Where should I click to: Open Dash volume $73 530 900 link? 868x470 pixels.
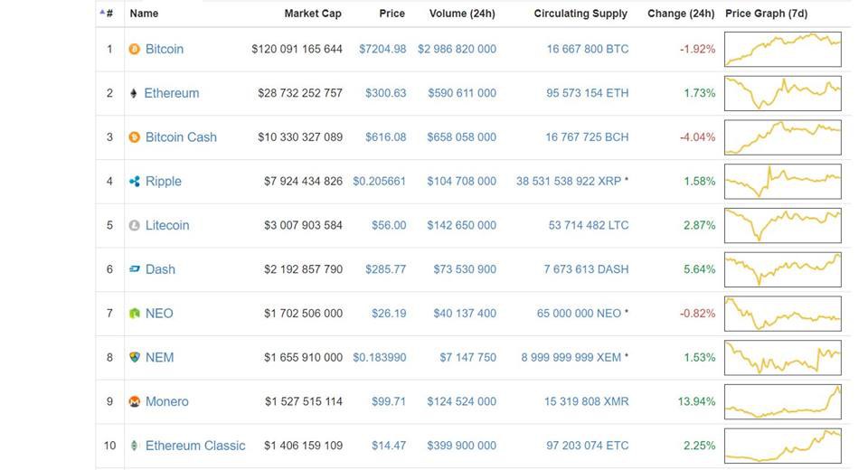pos(465,269)
